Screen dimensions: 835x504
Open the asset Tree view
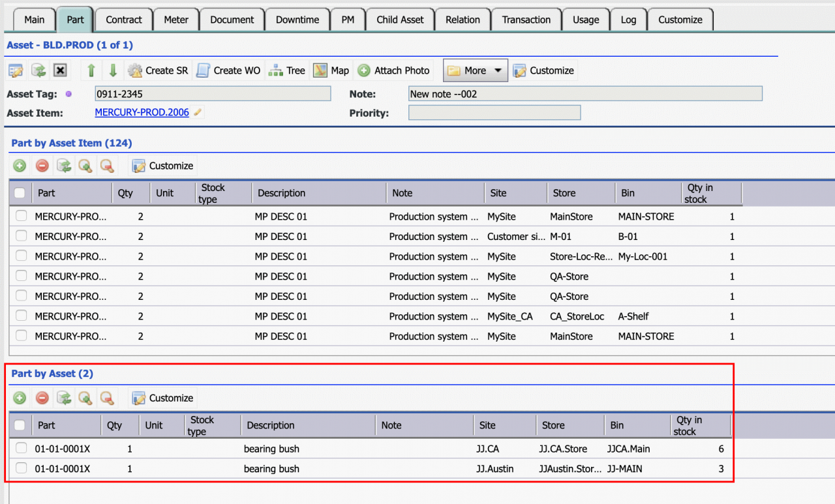click(287, 70)
